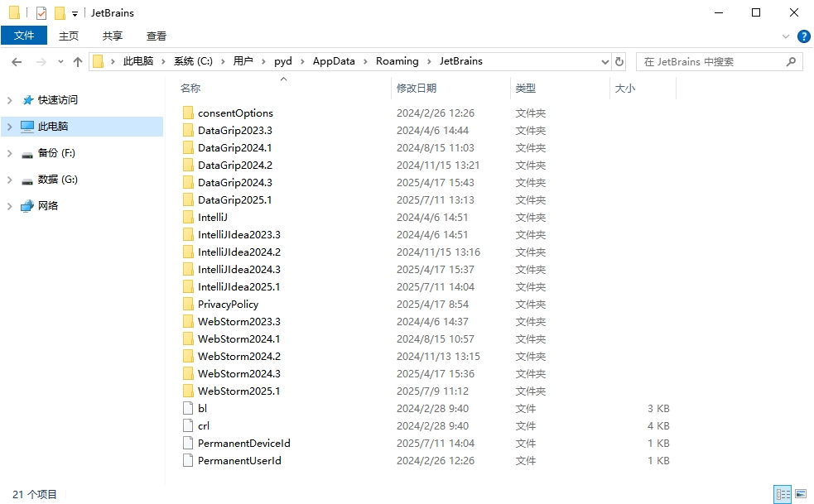This screenshot has height=504, width=814.
Task: Select 数据 (G:) drive
Action: pyautogui.click(x=58, y=180)
